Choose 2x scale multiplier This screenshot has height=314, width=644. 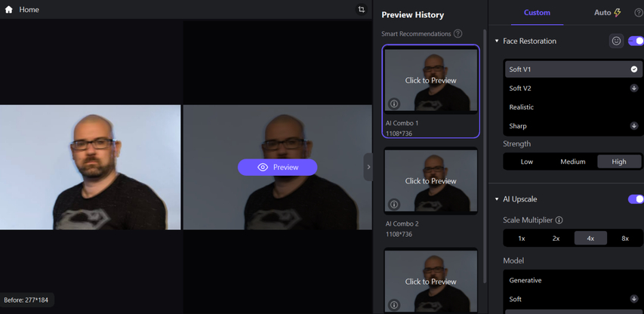[x=556, y=238]
